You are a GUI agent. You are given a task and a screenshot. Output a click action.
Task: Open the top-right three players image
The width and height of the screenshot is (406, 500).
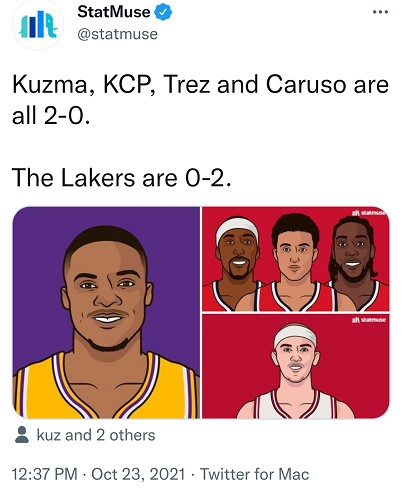click(296, 259)
